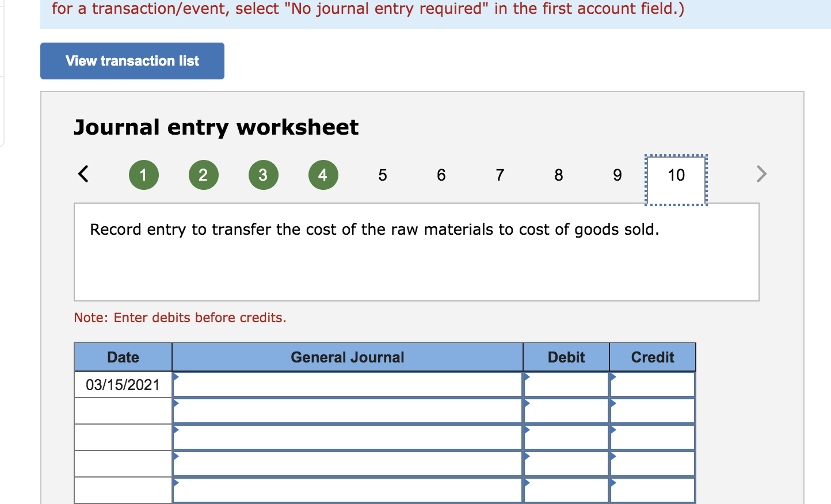This screenshot has width=831, height=504.
Task: Click the 03/15/2021 date cell
Action: (x=123, y=384)
